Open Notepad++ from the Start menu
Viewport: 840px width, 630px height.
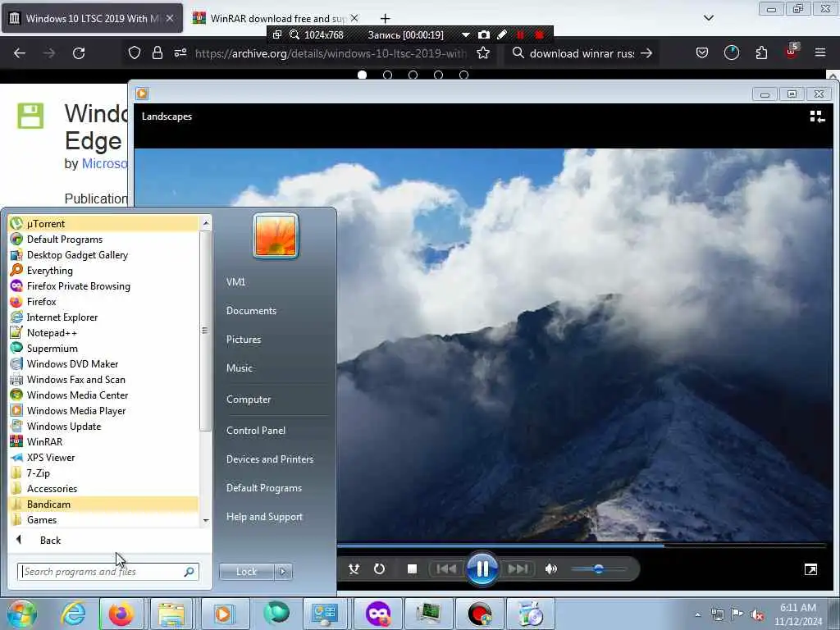(x=103, y=332)
